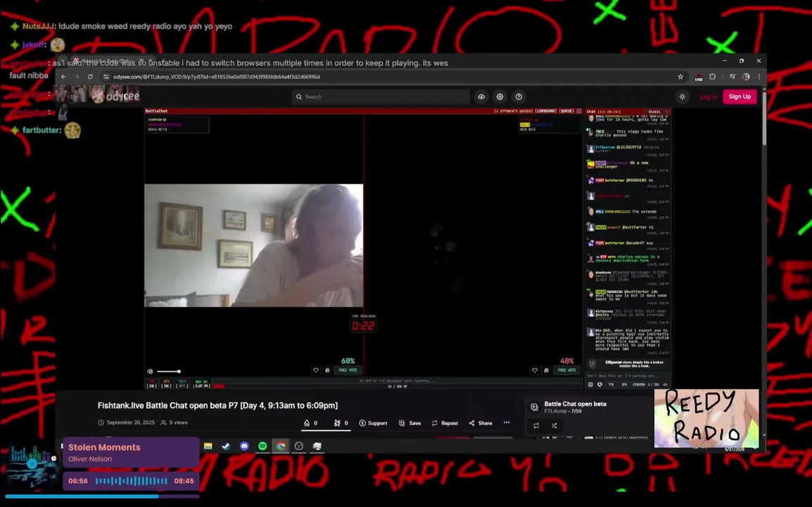Click the Stolen Moments song title
Image resolution: width=812 pixels, height=507 pixels.
[x=104, y=447]
